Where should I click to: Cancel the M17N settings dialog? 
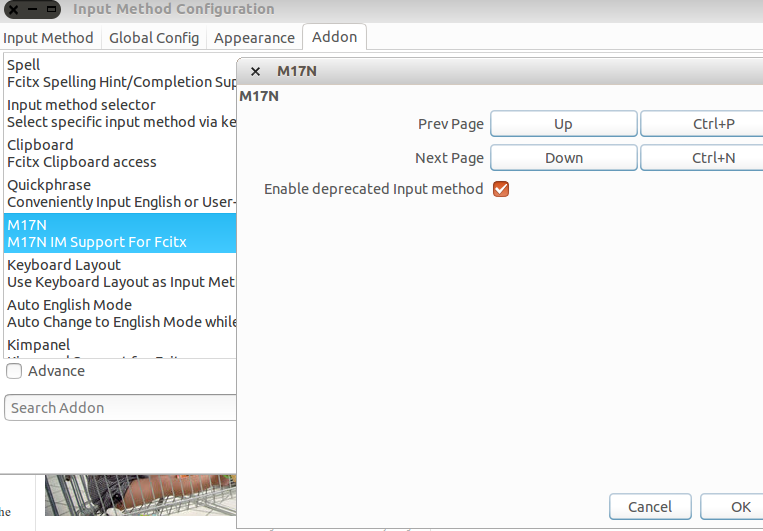click(650, 507)
